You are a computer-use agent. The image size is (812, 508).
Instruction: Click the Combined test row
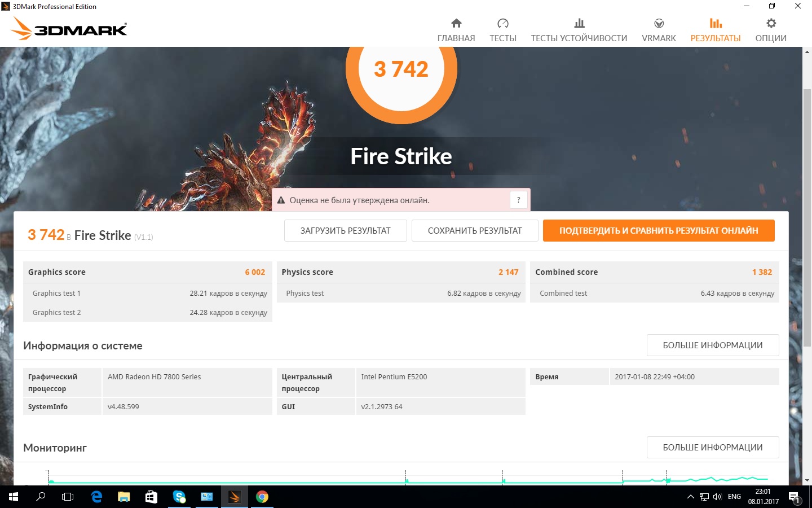[x=655, y=293]
